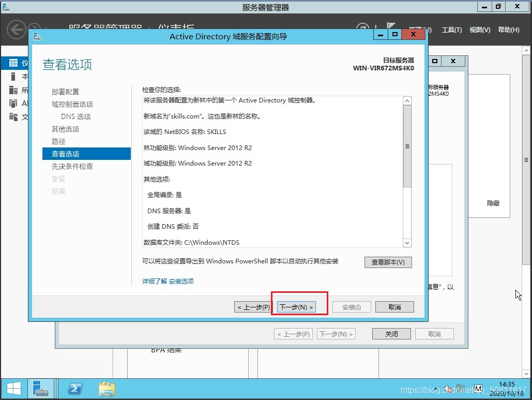Go to the 先决条件检查 wizard step
This screenshot has width=532, height=400.
[x=72, y=166]
